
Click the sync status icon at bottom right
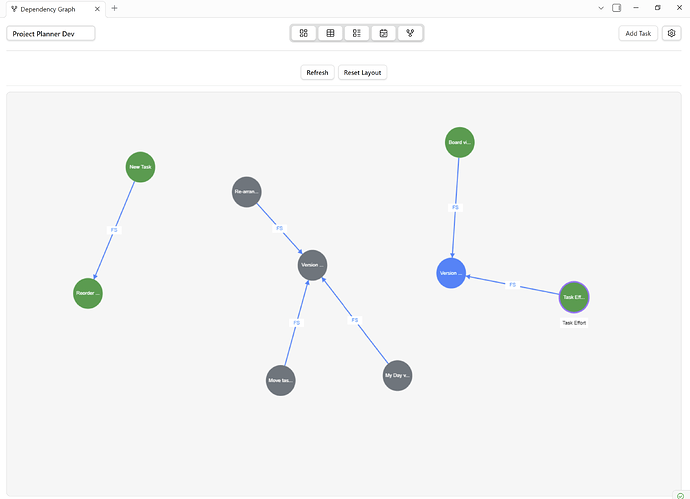[x=681, y=494]
